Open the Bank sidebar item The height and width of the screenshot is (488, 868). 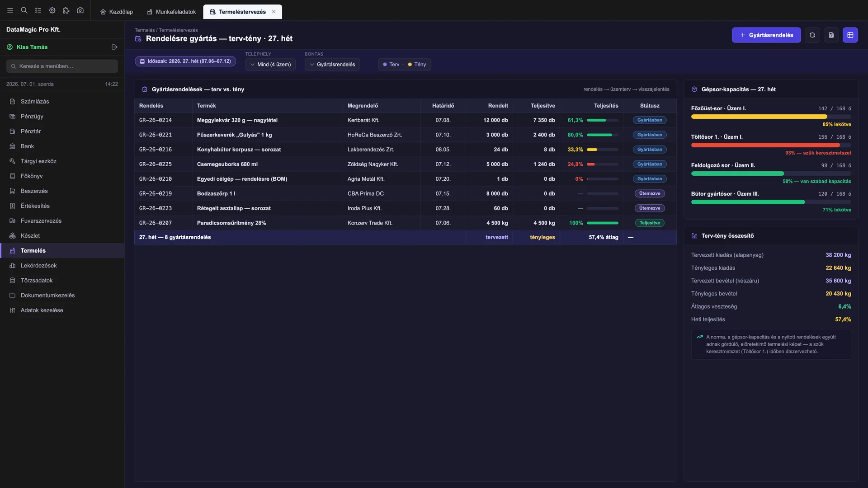pos(62,146)
